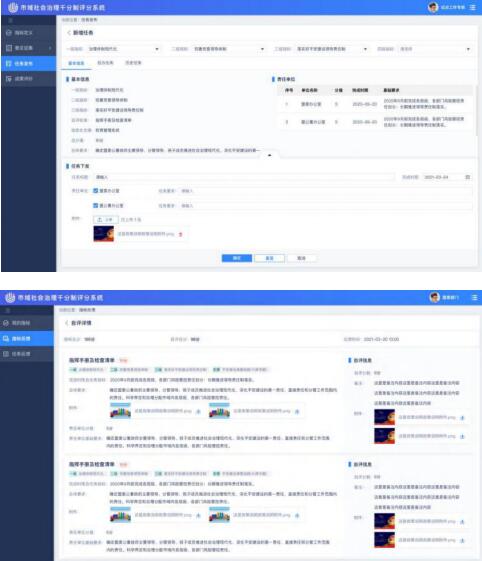482x561 pixels.
Task: Switch to the second tab next to 基本信息
Action: (105, 63)
